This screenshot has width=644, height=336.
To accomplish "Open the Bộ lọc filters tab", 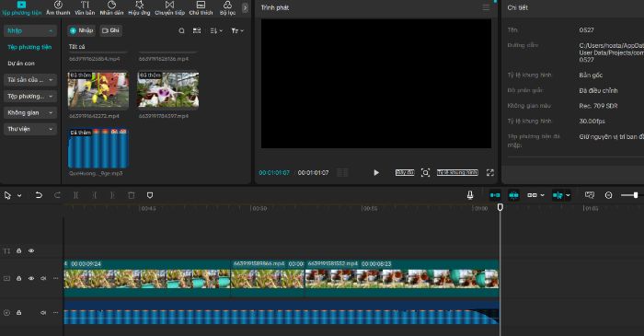I will 227,8.
